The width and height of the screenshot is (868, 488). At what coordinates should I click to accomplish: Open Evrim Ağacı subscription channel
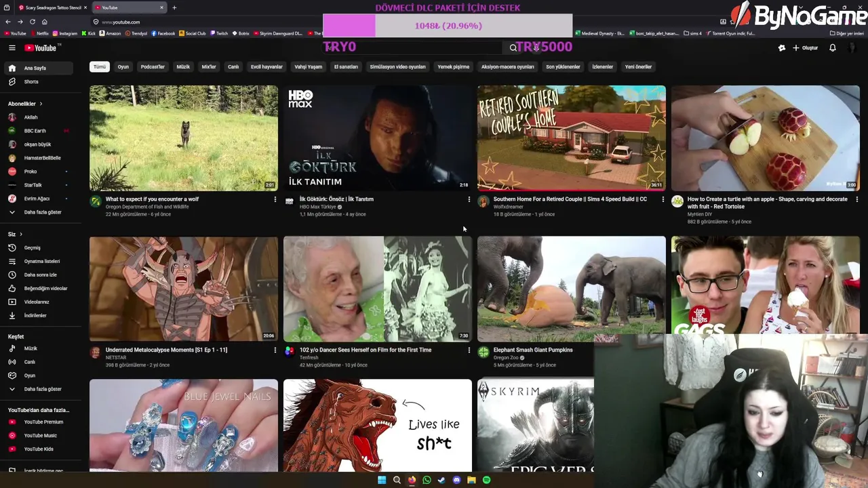(x=37, y=199)
